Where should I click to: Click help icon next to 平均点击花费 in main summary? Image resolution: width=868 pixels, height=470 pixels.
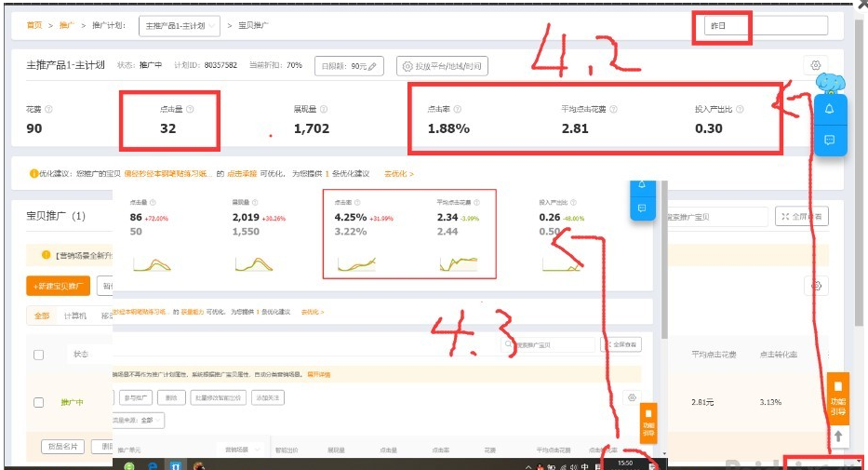(613, 109)
